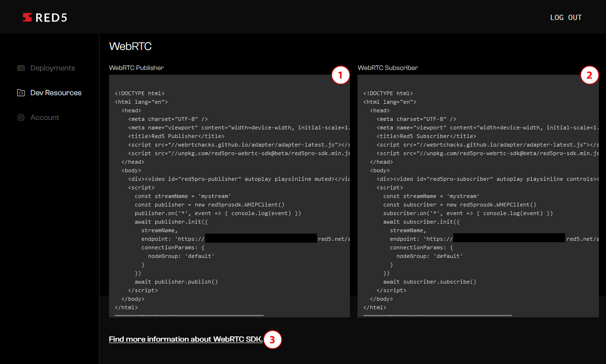Click the horizontal scrollbar under the Publisher code

coord(189,315)
